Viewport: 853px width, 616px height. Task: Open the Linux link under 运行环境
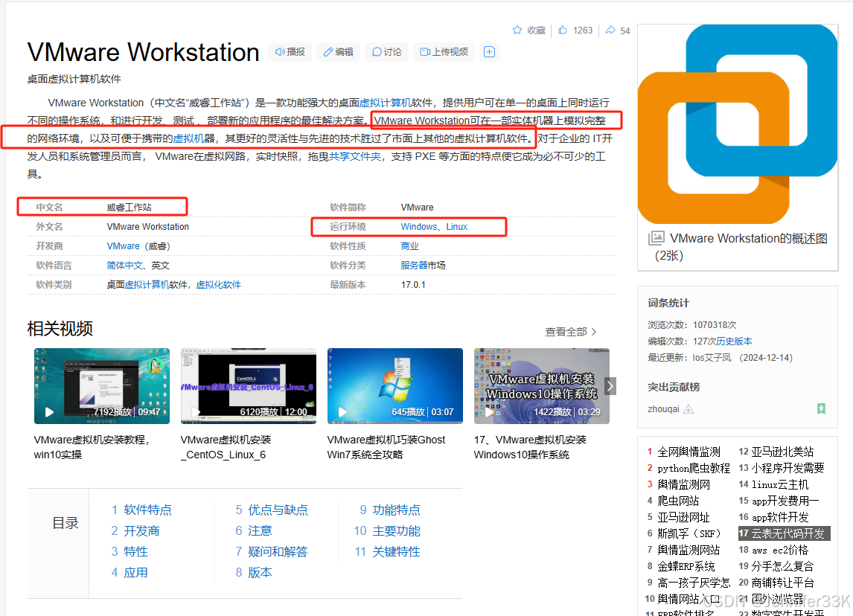click(457, 227)
